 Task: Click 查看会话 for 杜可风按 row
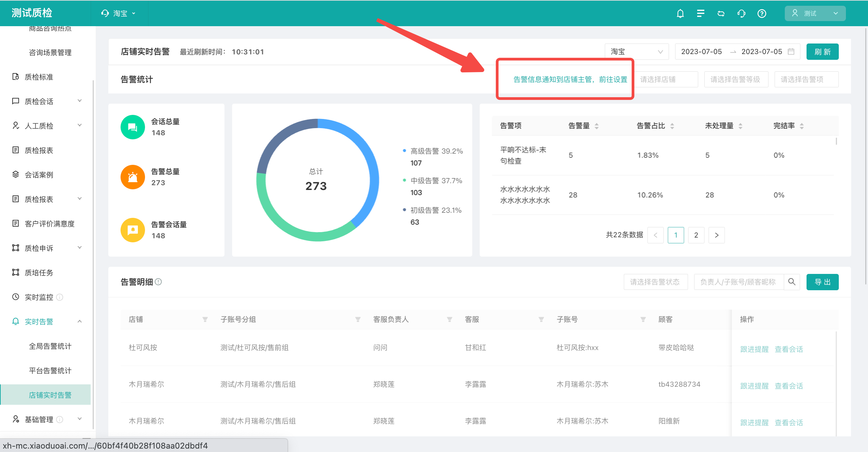tap(789, 349)
